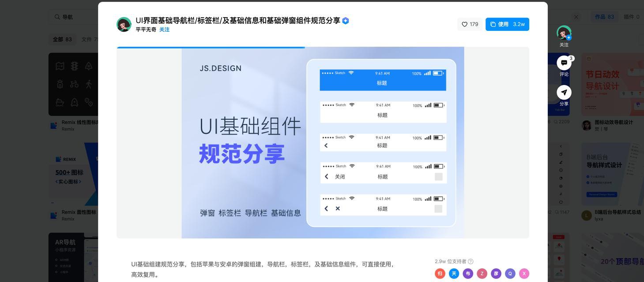This screenshot has height=282, width=644.
Task: Switch to 作品 83 tab
Action: 604,17
